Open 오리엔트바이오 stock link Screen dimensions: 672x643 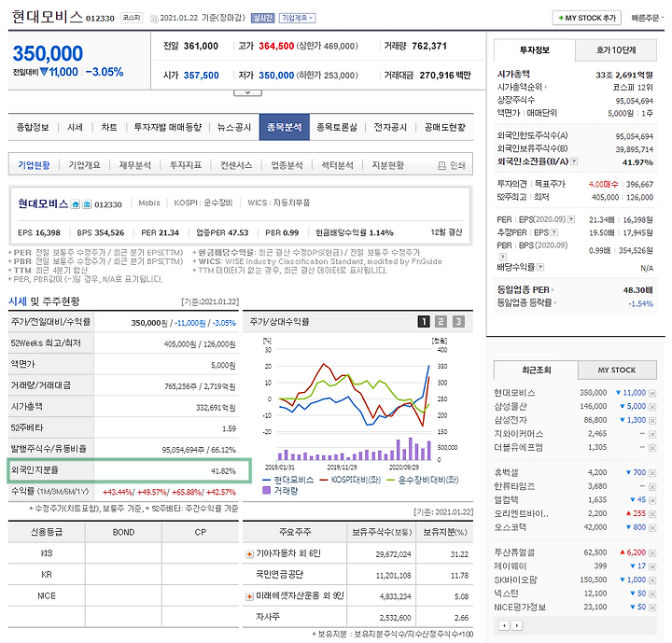click(x=521, y=513)
